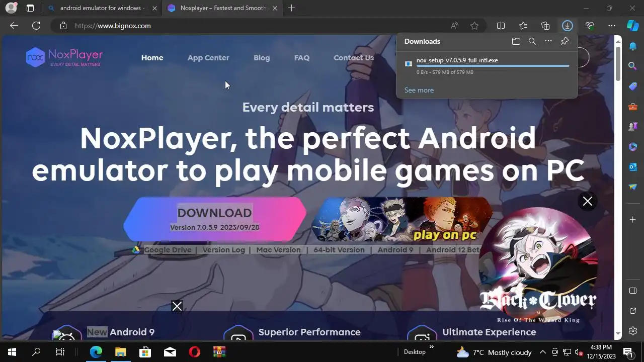644x362 pixels.
Task: Open sidebar Tools briefcase icon
Action: [633, 106]
